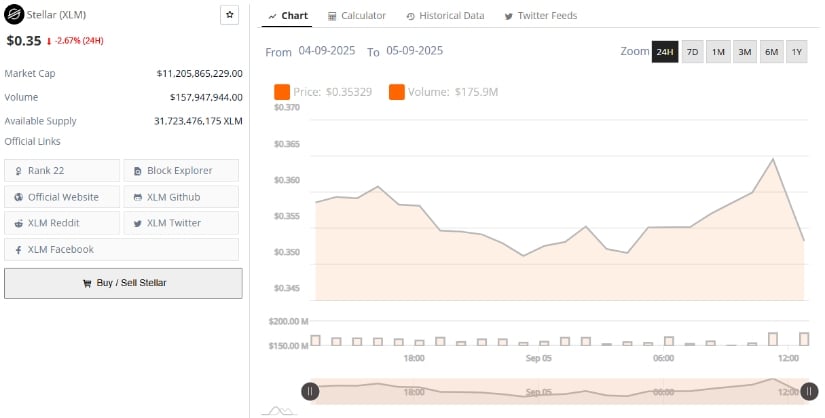This screenshot has height=418, width=825.
Task: Edit the From date 04-09-2025
Action: pyautogui.click(x=327, y=51)
